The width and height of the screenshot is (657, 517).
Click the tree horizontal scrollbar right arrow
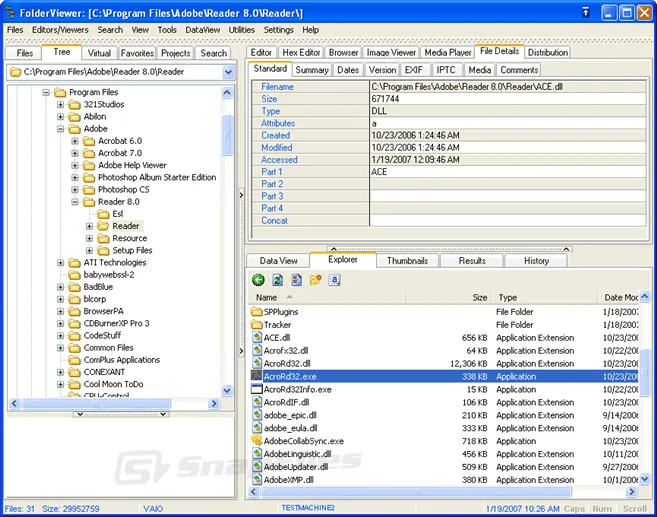[x=214, y=403]
